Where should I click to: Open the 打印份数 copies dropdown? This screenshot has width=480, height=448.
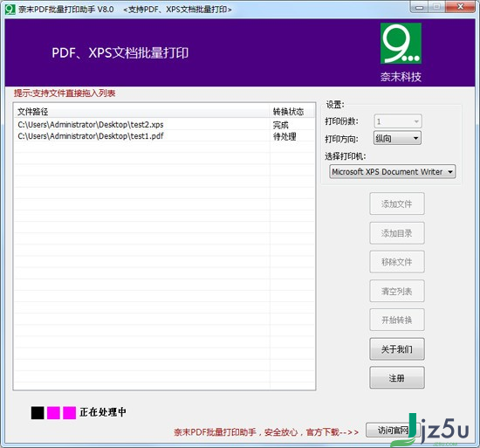click(x=398, y=121)
